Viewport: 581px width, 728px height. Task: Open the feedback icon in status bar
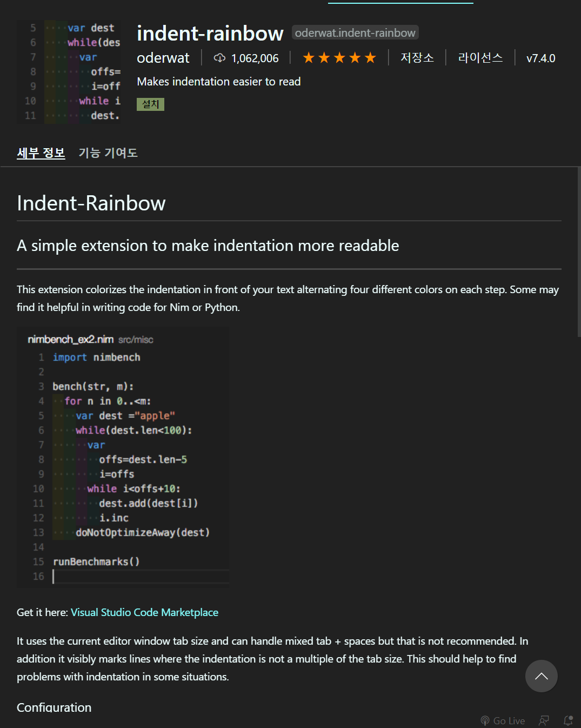click(x=544, y=720)
